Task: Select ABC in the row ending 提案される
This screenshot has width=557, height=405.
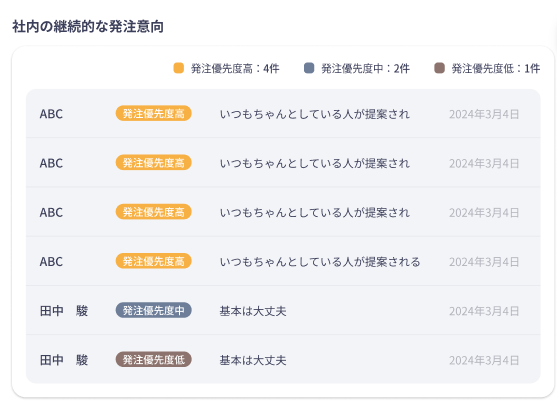Action: pos(51,262)
